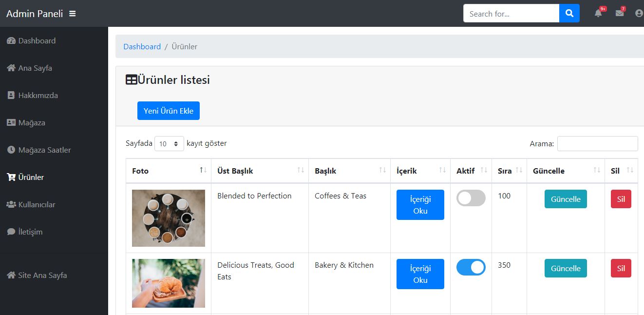Click Sil for Coffees & Teas row
The height and width of the screenshot is (315, 644).
pyautogui.click(x=621, y=199)
